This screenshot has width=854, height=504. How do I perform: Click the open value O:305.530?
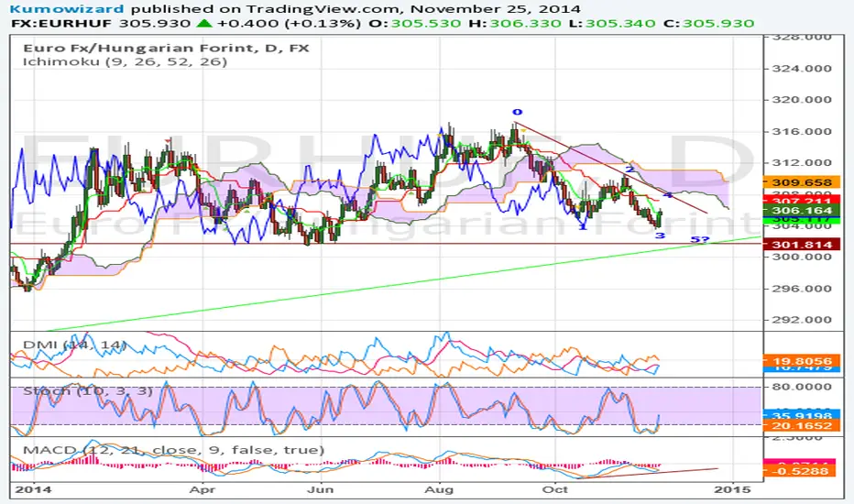(x=417, y=24)
